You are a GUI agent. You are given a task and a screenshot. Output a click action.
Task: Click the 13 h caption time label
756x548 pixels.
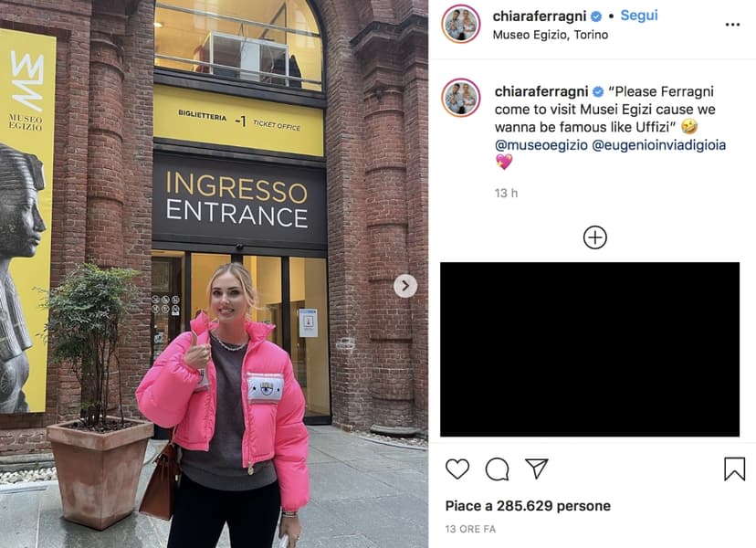506,194
